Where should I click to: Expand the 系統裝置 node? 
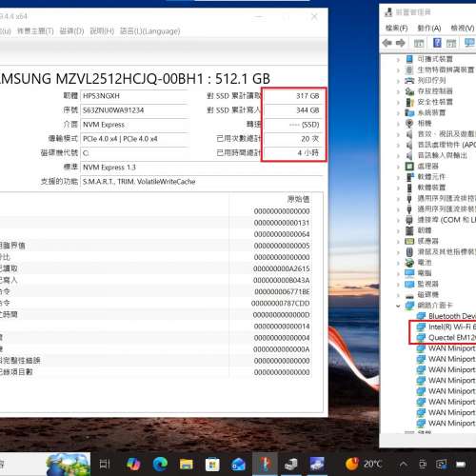(398, 112)
